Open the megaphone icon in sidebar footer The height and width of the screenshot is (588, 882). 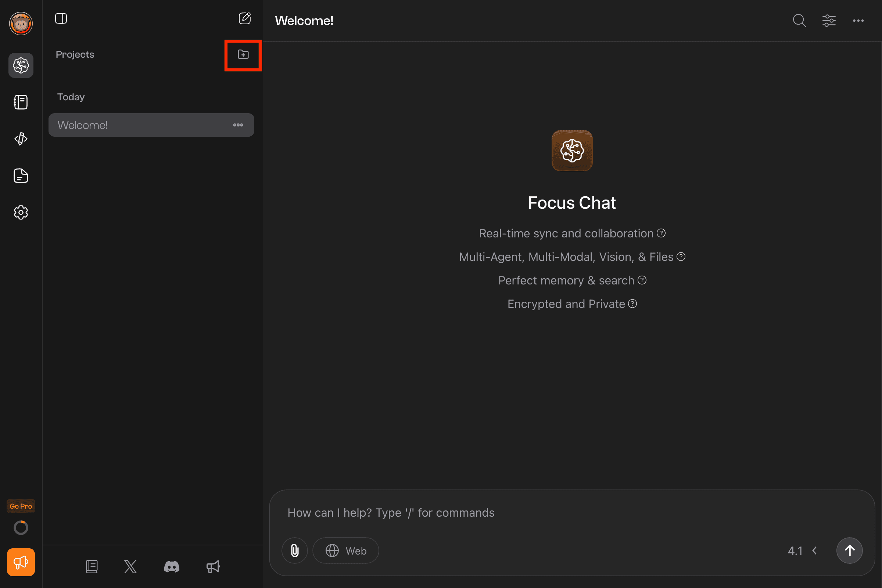pos(213,566)
